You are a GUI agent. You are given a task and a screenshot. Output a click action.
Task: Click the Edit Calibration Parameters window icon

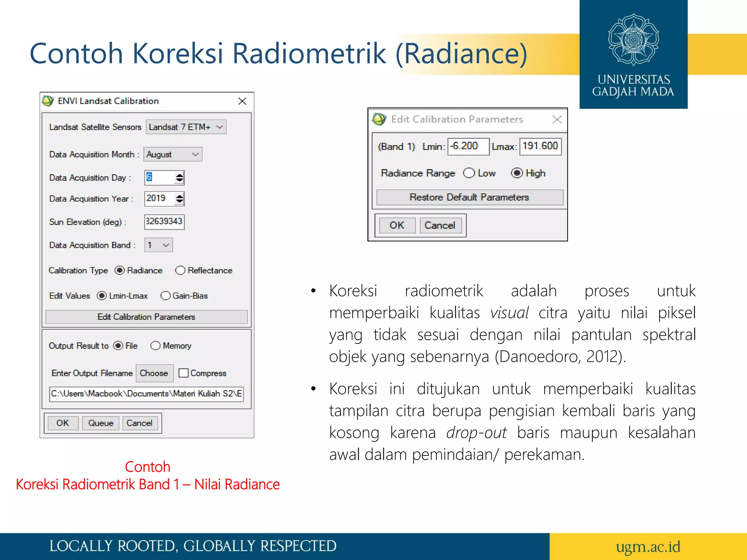379,119
